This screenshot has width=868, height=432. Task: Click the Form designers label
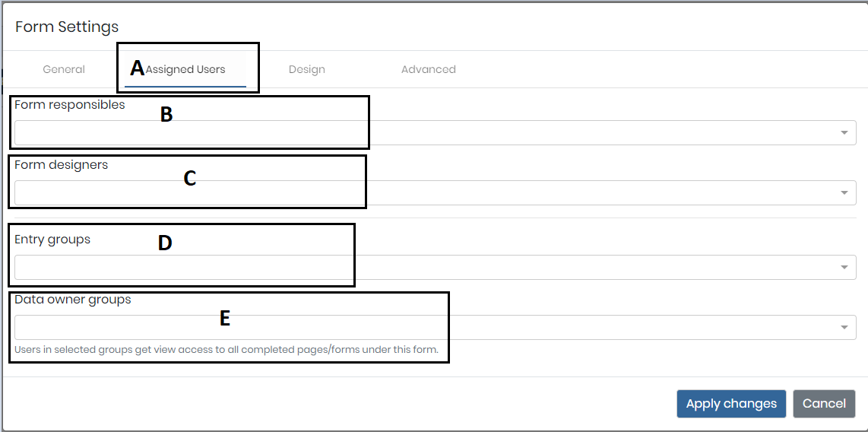62,164
